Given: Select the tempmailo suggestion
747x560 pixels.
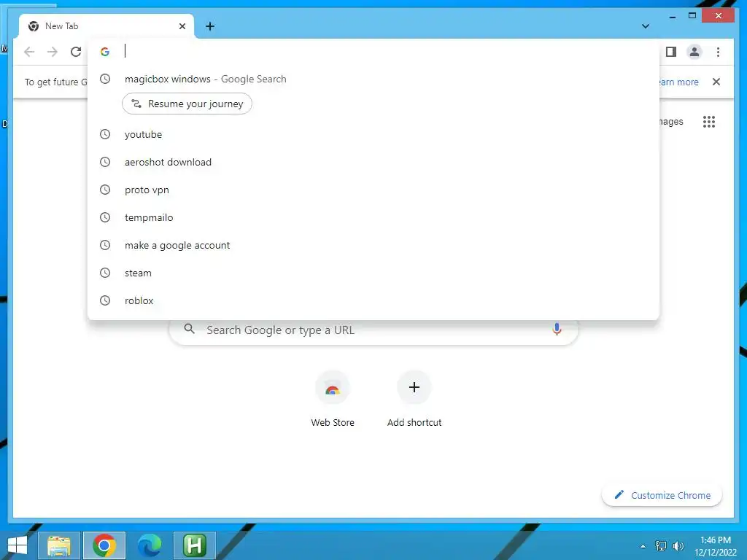Looking at the screenshot, I should coord(373,217).
